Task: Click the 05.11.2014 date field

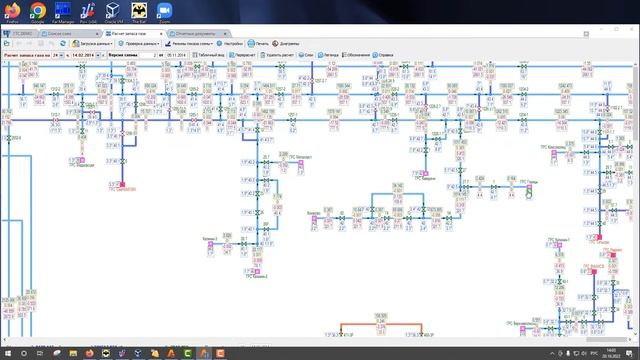Action: [176, 55]
